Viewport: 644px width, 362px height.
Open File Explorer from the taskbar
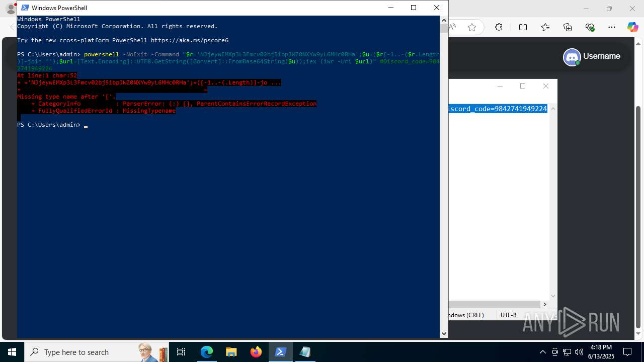point(231,352)
